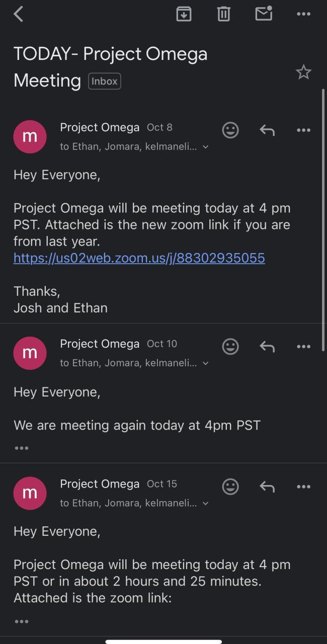Tap sender avatar on Oct 8 email
The height and width of the screenshot is (644, 327).
pyautogui.click(x=30, y=136)
